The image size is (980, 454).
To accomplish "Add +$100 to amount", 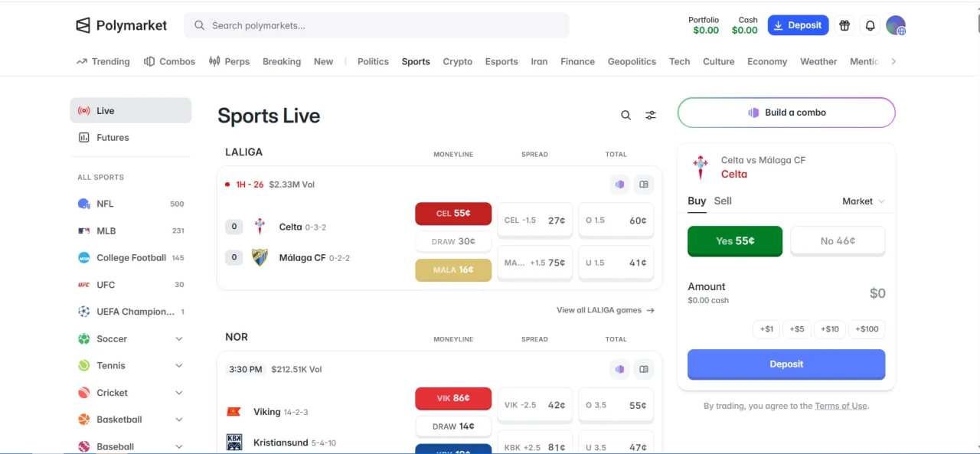I will (867, 329).
